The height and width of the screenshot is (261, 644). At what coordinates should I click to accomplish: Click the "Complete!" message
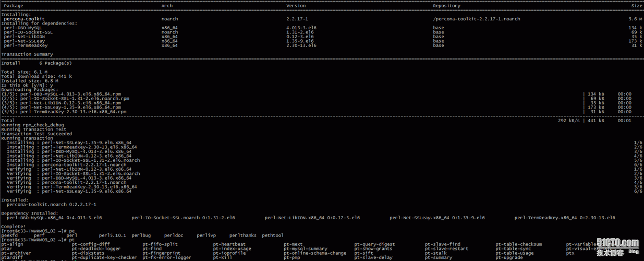coord(13,227)
